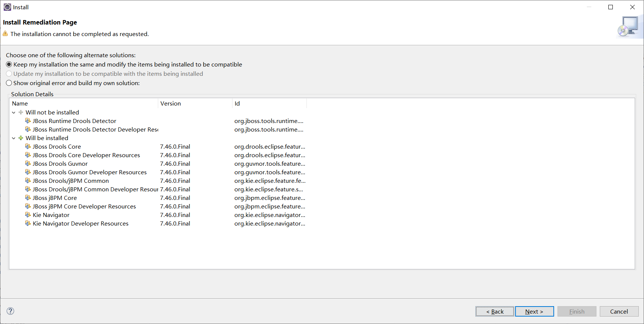
Task: Select Show original error and build own solution
Action: [73, 83]
